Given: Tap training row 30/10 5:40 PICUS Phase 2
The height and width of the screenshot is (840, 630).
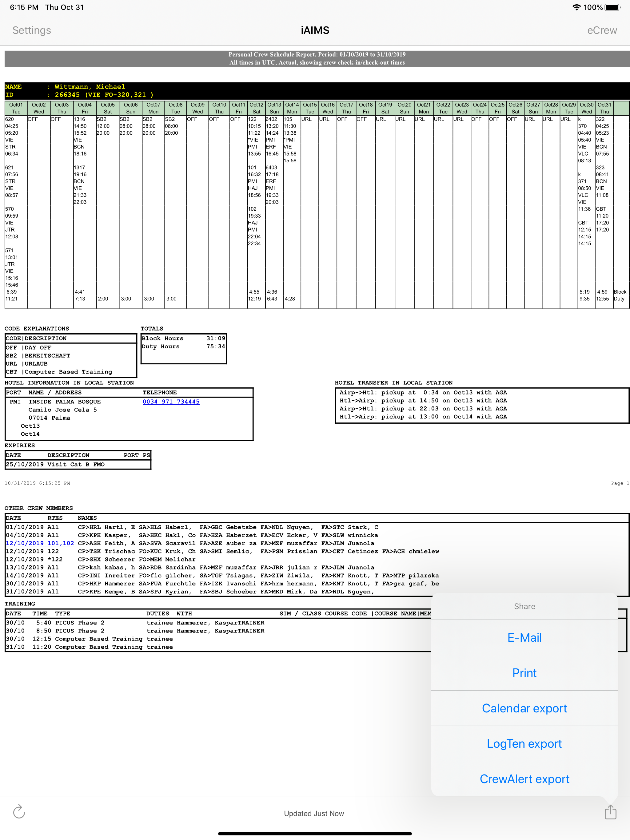Looking at the screenshot, I should coord(135,623).
